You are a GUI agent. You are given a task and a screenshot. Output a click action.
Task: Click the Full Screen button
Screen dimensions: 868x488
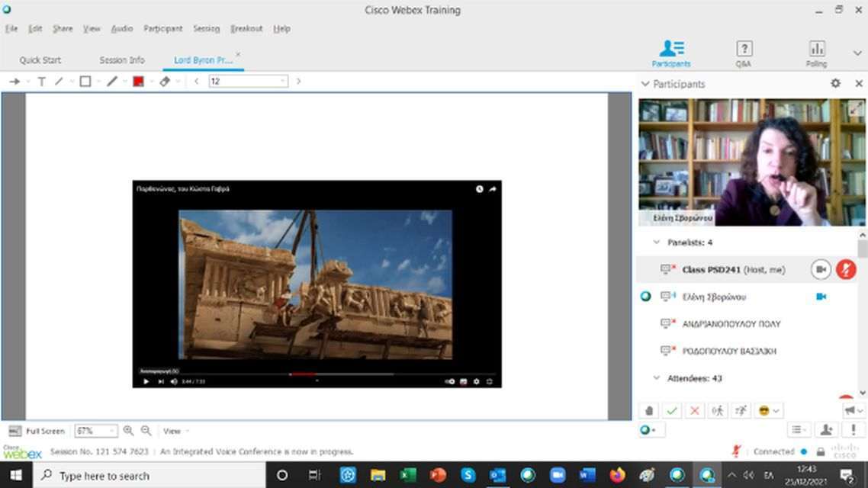pos(37,431)
